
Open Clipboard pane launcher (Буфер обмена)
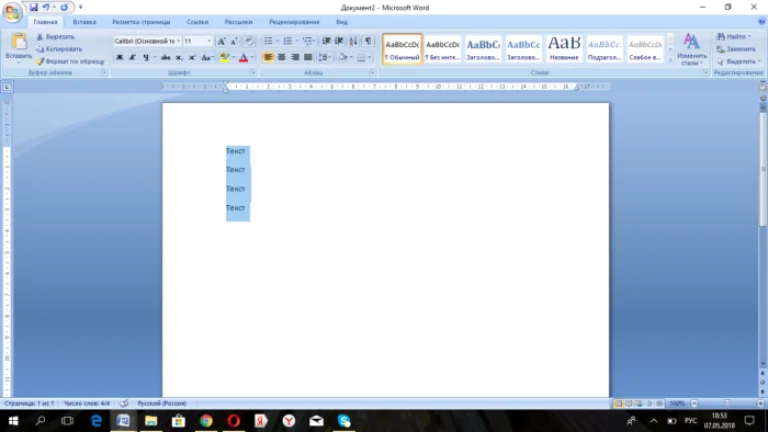coord(104,72)
